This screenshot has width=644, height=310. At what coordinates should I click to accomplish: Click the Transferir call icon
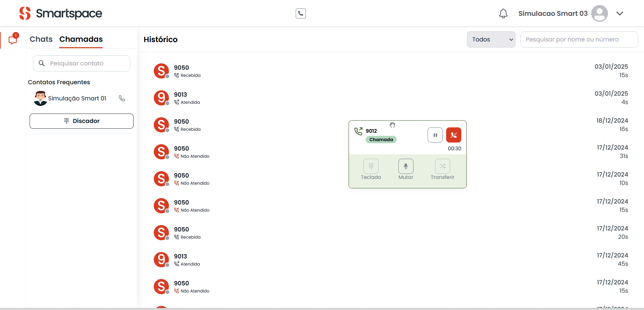pyautogui.click(x=442, y=166)
